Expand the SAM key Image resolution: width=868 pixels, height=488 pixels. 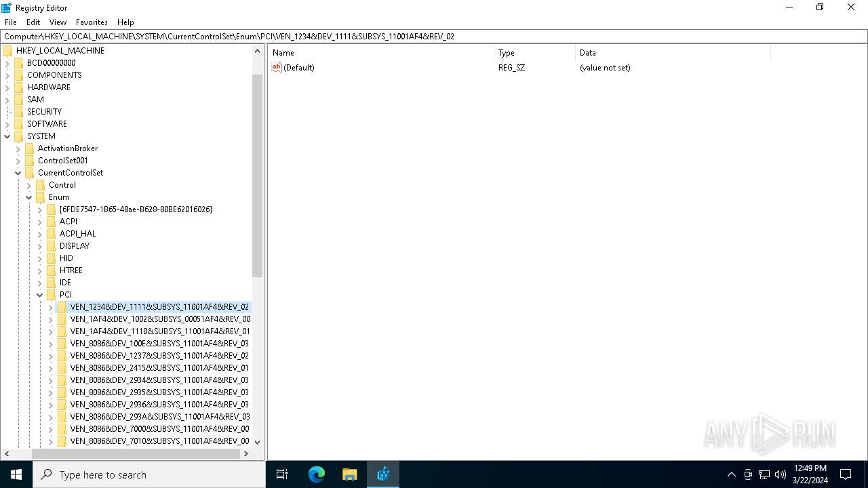[7, 100]
